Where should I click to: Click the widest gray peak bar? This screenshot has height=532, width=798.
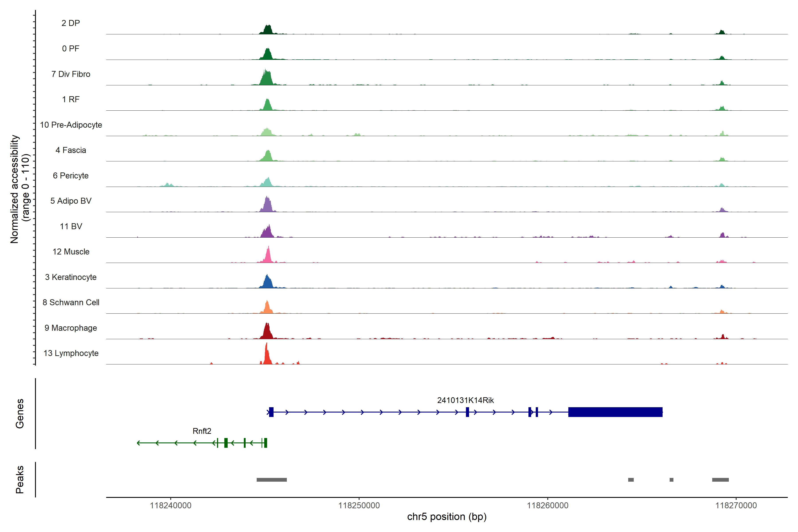pos(271,480)
